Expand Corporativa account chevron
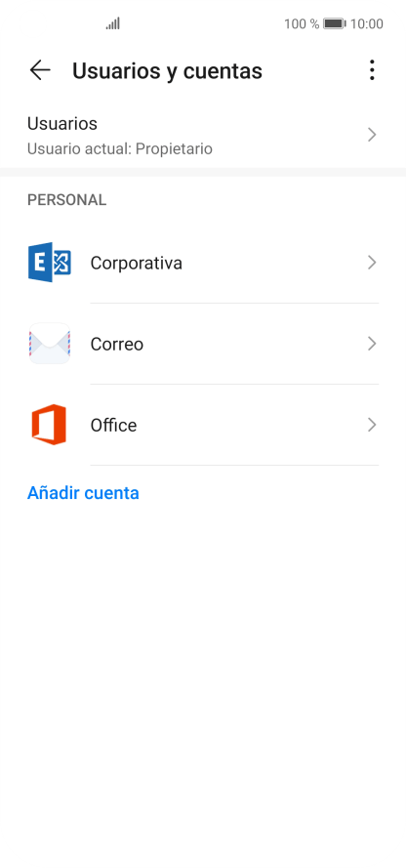The width and height of the screenshot is (406, 868). tap(372, 263)
